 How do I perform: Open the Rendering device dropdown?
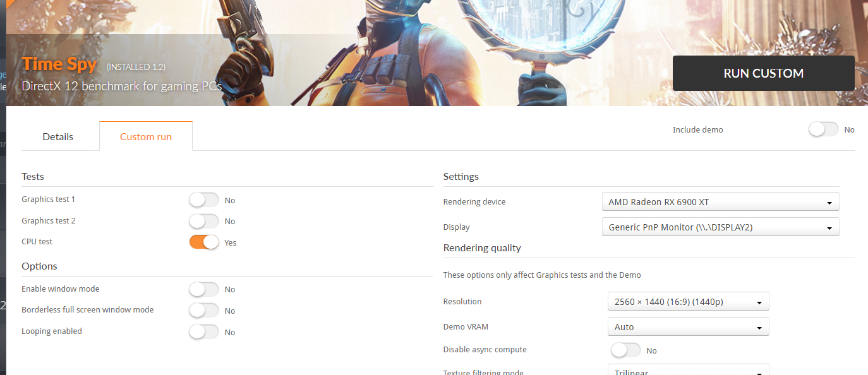(720, 202)
